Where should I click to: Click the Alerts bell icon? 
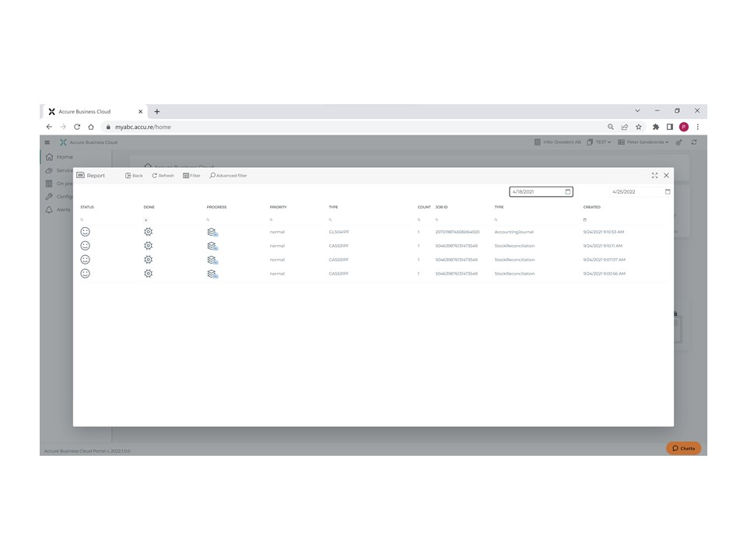tap(49, 209)
